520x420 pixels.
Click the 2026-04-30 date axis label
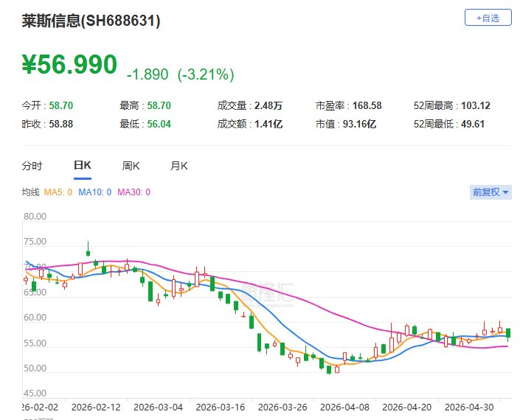469,407
